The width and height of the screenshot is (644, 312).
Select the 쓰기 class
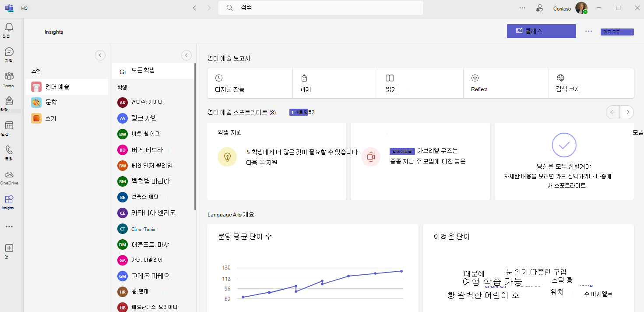coord(67,118)
